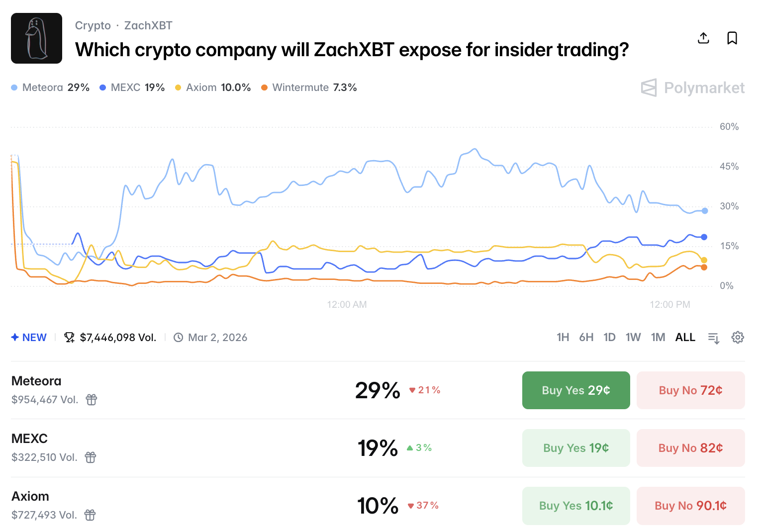Open the chart settings gear
The image size is (758, 532).
738,338
